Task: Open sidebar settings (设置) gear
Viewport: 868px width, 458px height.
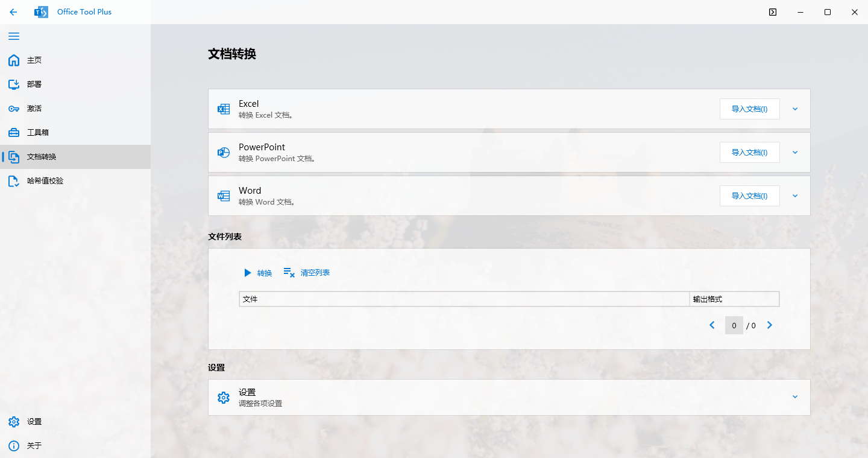Action: tap(14, 422)
